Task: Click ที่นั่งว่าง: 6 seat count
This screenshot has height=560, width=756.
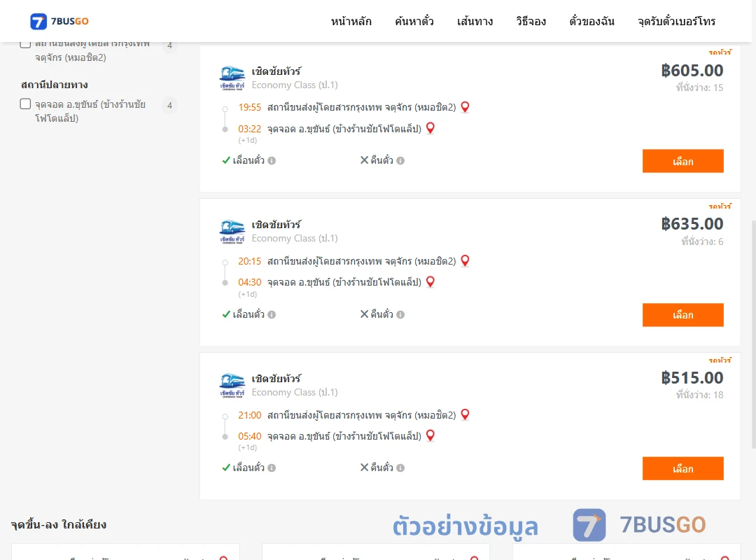Action: click(702, 241)
